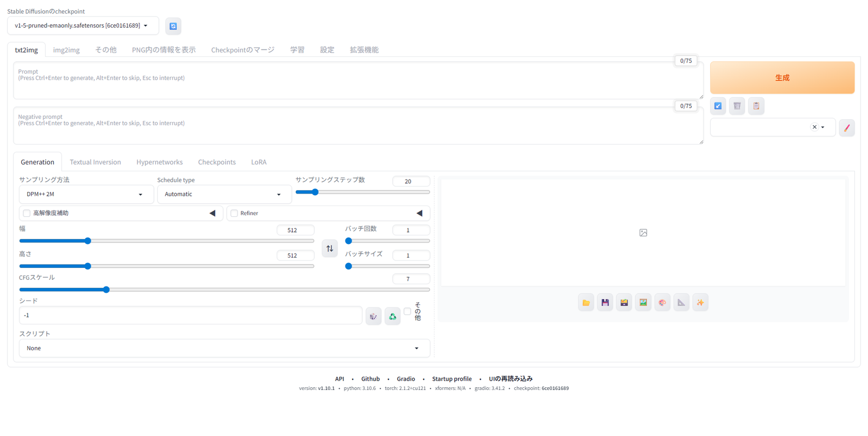
Task: Open the Startup profile link
Action: point(452,379)
